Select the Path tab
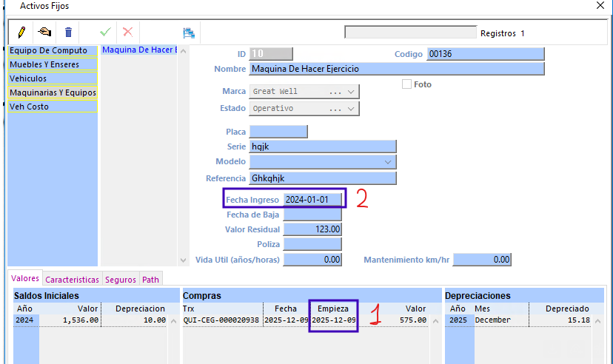613x364 pixels. pyautogui.click(x=150, y=280)
